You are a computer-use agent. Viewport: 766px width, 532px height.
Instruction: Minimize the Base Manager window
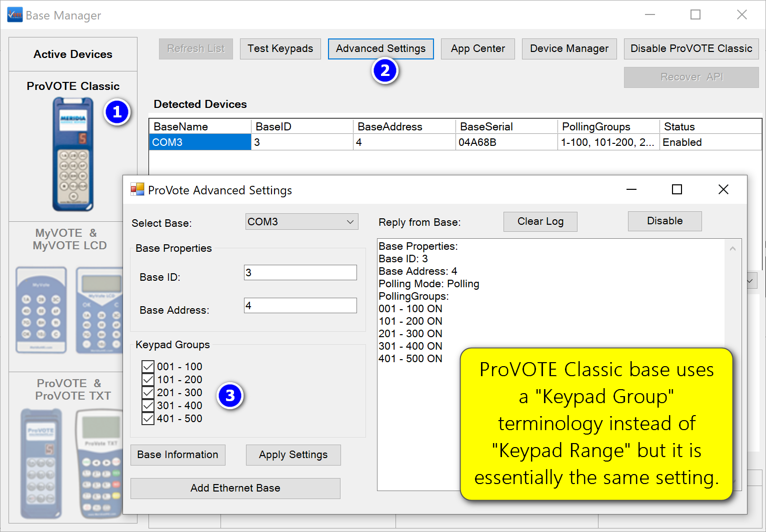pyautogui.click(x=650, y=15)
